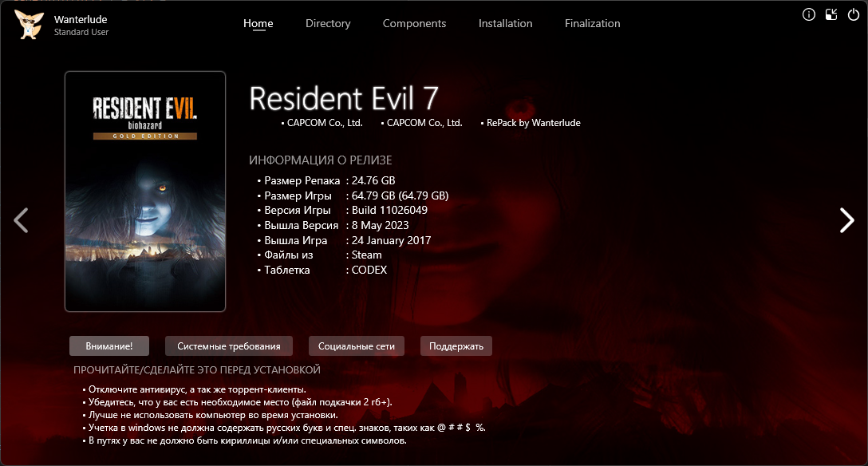Image resolution: width=868 pixels, height=466 pixels.
Task: Open the info circle icon
Action: [x=809, y=14]
